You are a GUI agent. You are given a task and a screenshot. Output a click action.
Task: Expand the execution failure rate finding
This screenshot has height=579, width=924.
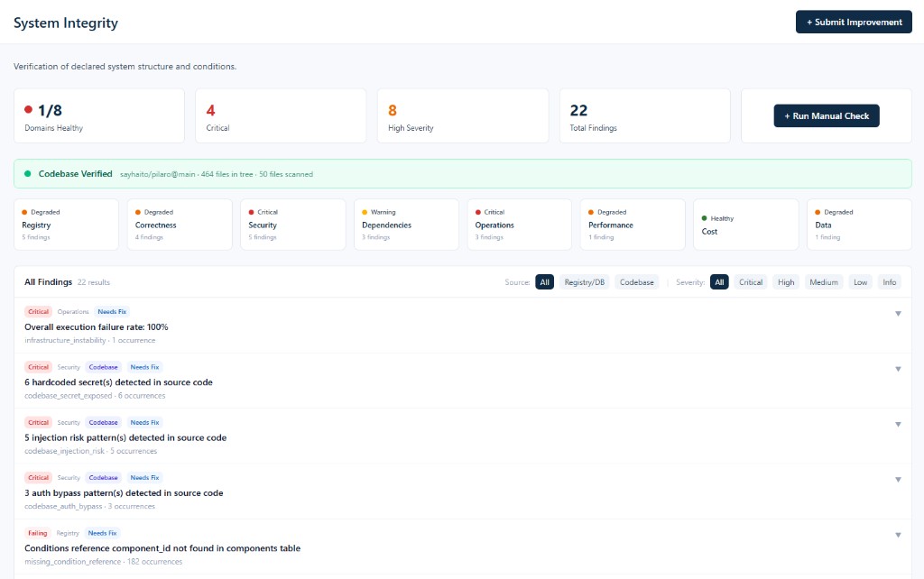(898, 314)
